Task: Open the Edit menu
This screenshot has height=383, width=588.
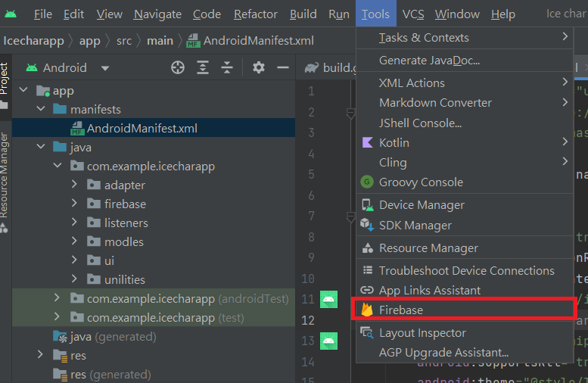Action: click(73, 14)
